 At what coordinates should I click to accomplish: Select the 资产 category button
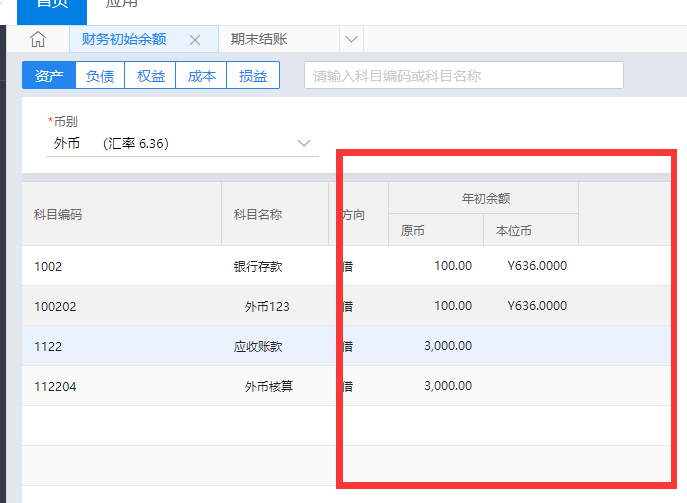click(x=48, y=76)
